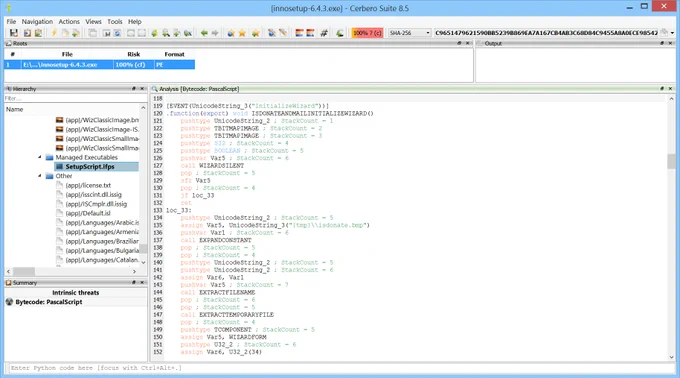Click the hierarchy horizontal scrollbar thumb
Viewport: 680px width, 378px height.
click(x=24, y=271)
